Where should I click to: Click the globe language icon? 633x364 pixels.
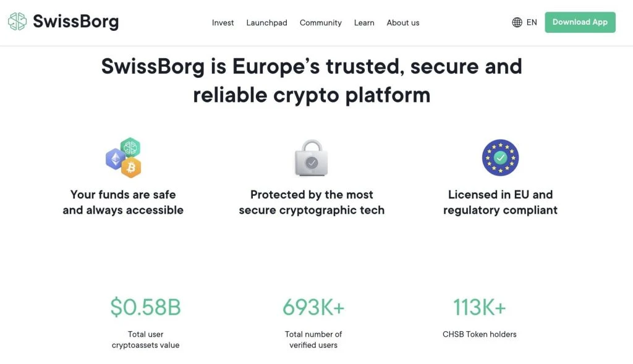pyautogui.click(x=517, y=22)
